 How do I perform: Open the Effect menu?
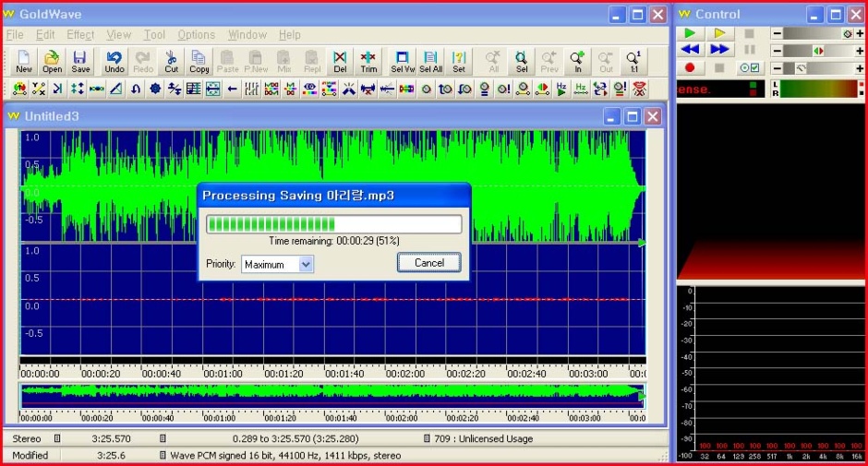tap(80, 34)
